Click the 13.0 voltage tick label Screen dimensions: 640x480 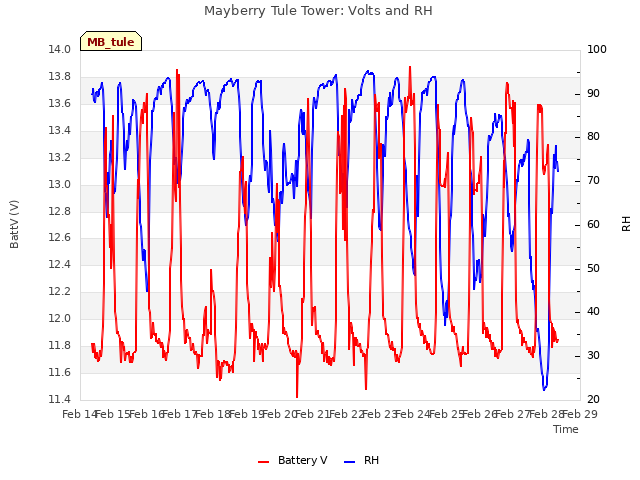click(59, 184)
